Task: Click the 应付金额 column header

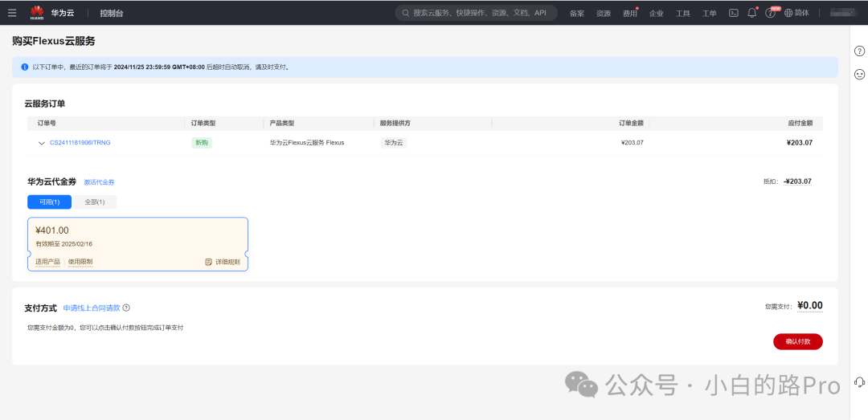Action: coord(800,124)
